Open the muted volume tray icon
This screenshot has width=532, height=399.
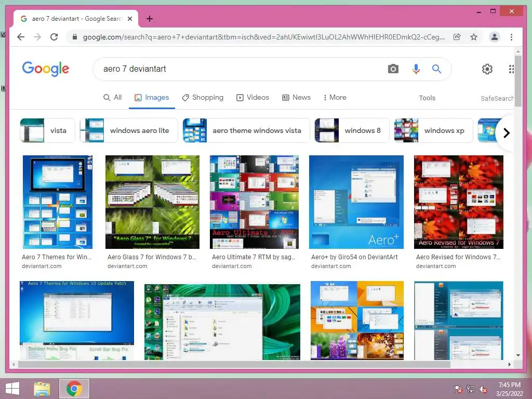tap(483, 389)
